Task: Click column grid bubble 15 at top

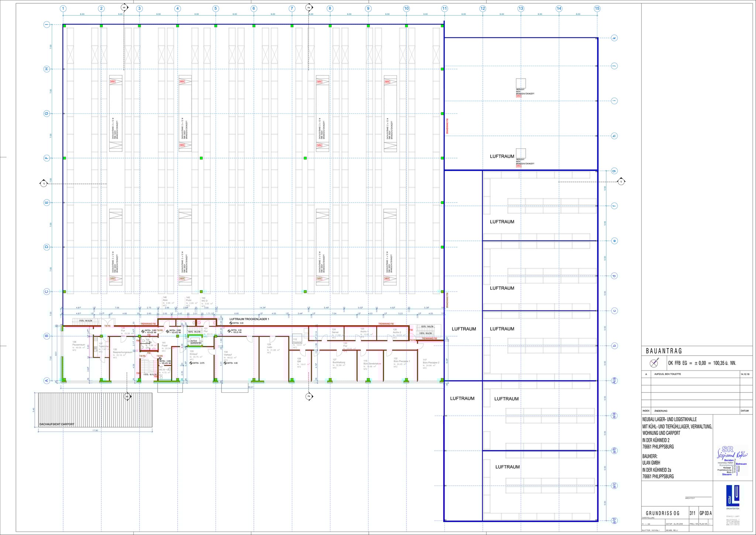Action: coord(597,8)
